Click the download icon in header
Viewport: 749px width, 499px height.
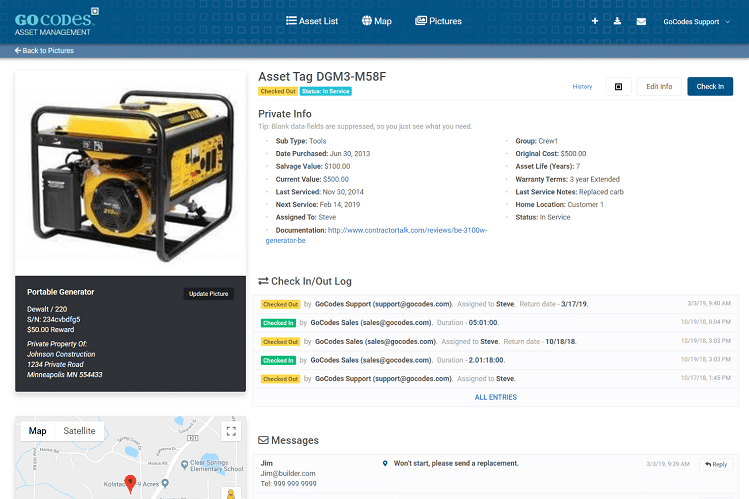point(617,21)
